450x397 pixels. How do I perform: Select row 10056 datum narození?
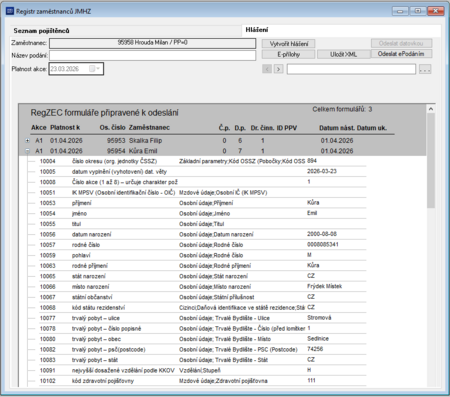(x=203, y=234)
